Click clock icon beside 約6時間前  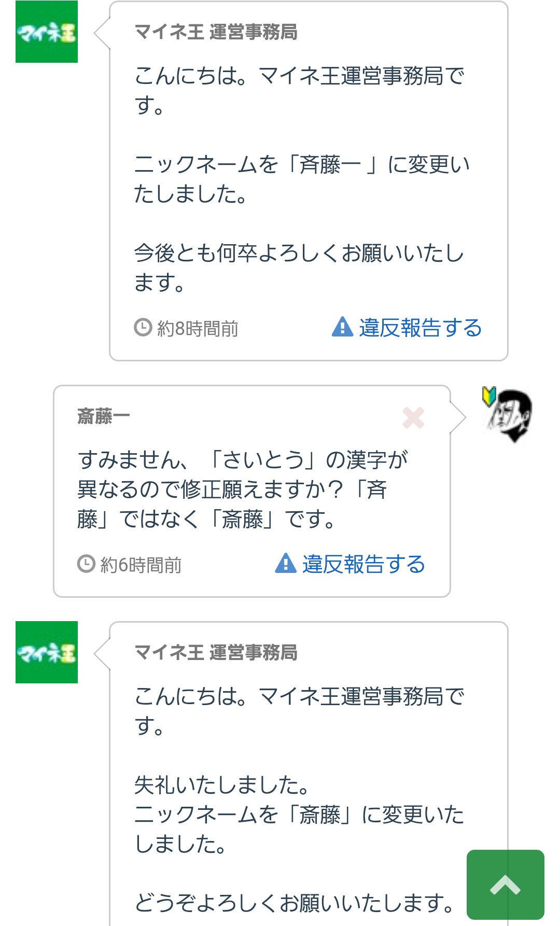coord(86,564)
